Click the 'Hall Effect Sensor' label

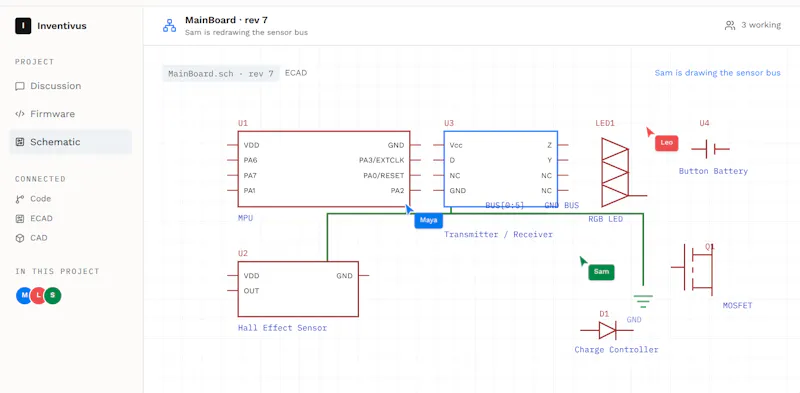point(282,328)
